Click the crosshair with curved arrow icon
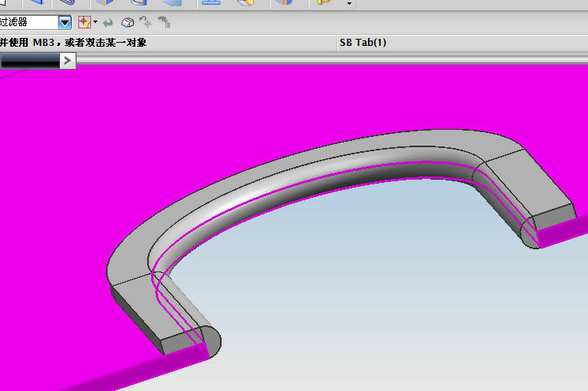 tap(146, 22)
